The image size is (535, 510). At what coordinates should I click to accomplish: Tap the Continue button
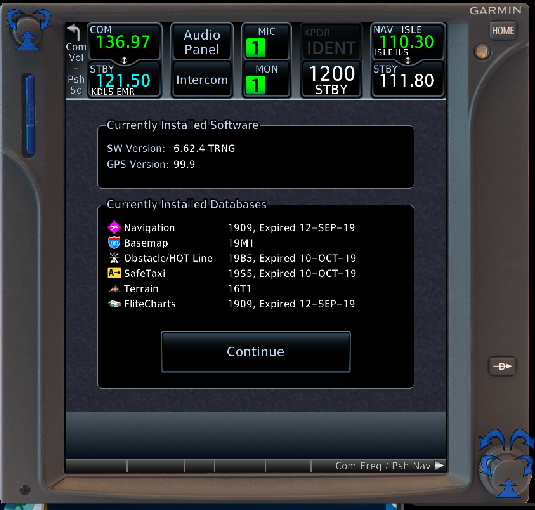256,351
